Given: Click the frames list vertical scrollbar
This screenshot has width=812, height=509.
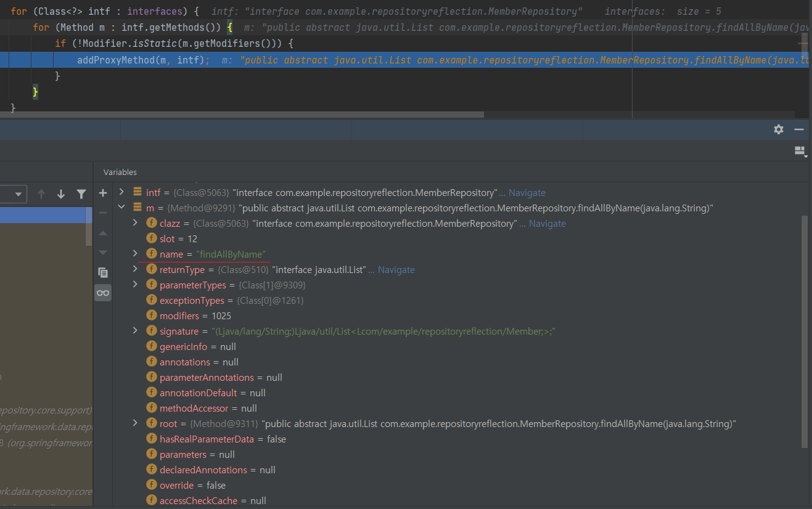Looking at the screenshot, I should click(x=89, y=226).
